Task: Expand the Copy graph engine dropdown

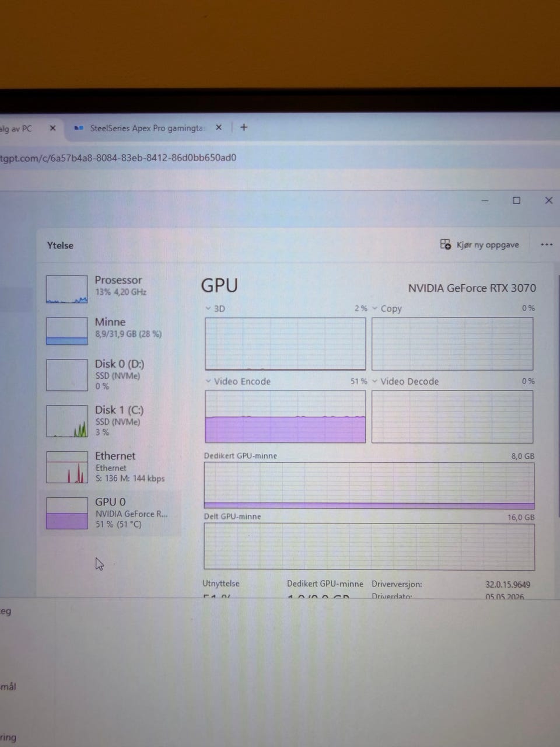Action: (375, 308)
